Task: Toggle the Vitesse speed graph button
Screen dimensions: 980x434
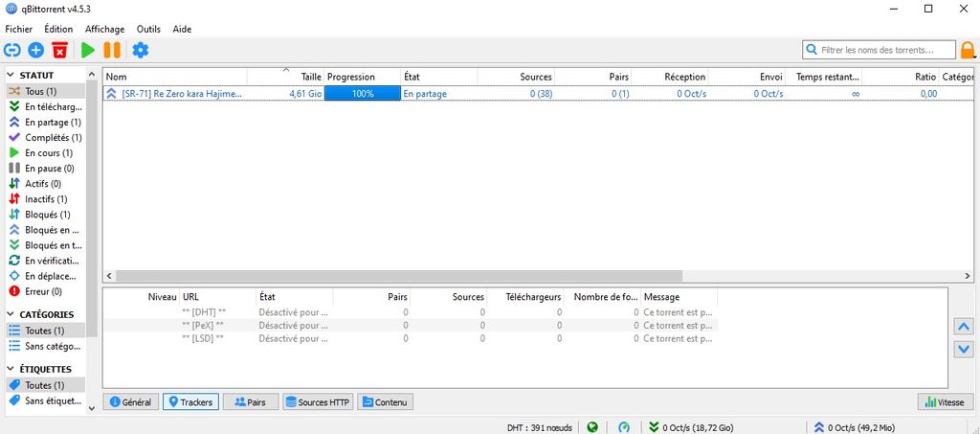Action: pyautogui.click(x=942, y=402)
